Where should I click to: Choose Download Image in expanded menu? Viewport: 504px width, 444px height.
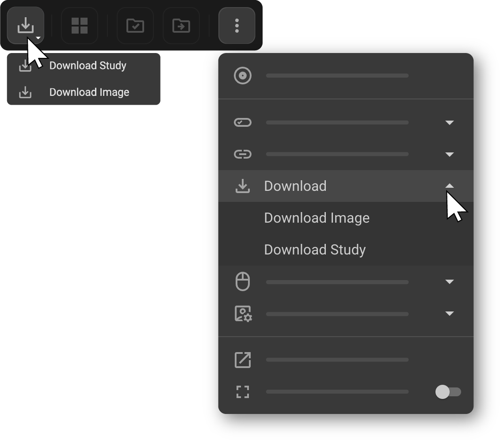point(317,218)
